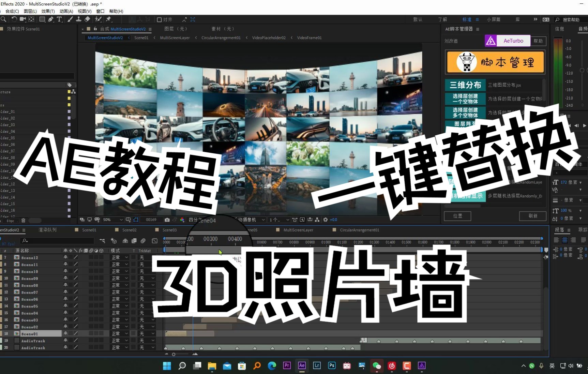Select the Puppet Pin tool
The image size is (588, 374).
(x=108, y=19)
